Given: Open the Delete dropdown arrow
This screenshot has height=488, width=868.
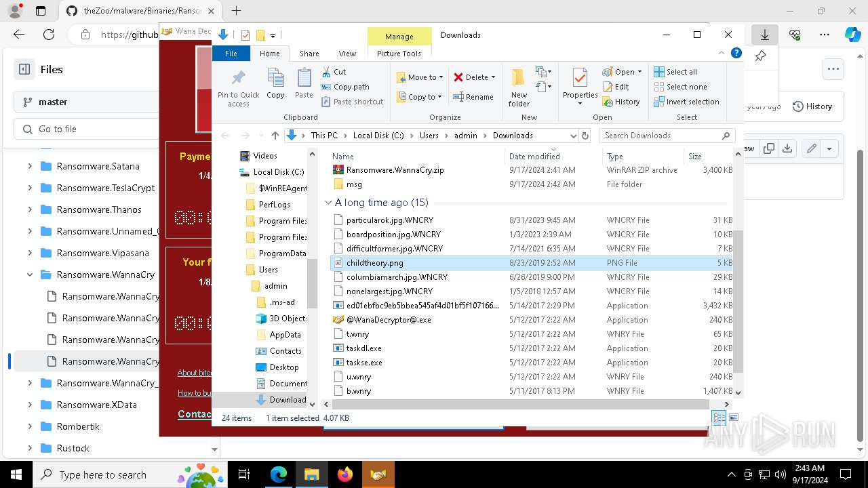Looking at the screenshot, I should point(493,77).
